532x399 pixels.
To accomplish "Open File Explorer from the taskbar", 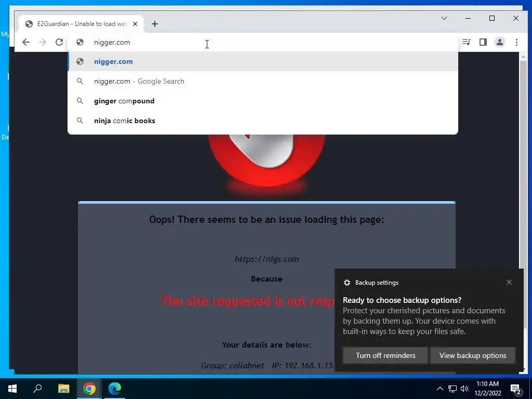I will tap(63, 389).
